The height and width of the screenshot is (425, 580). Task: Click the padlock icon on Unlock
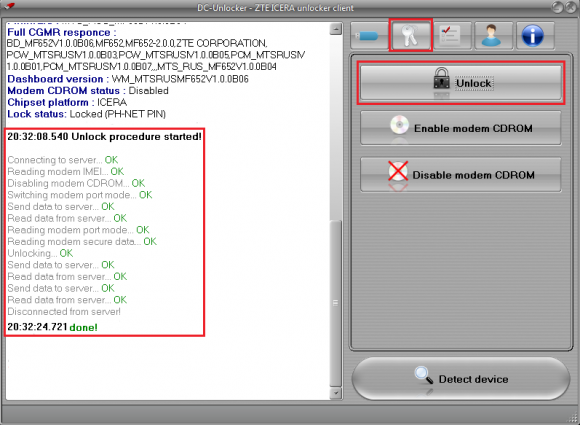pos(441,78)
